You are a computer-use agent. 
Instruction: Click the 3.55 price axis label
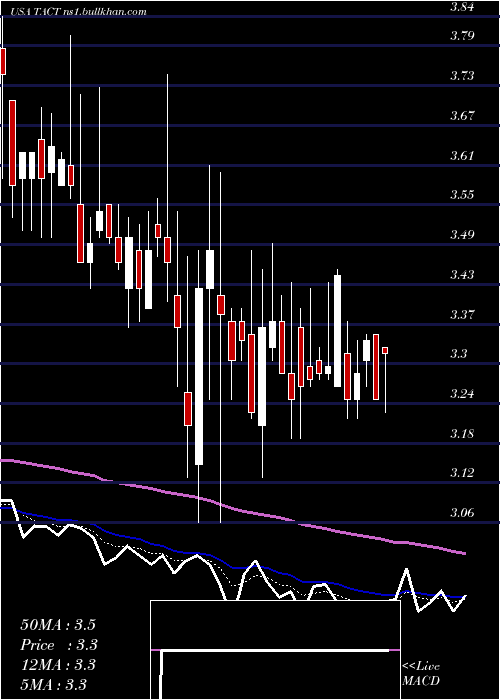point(462,195)
